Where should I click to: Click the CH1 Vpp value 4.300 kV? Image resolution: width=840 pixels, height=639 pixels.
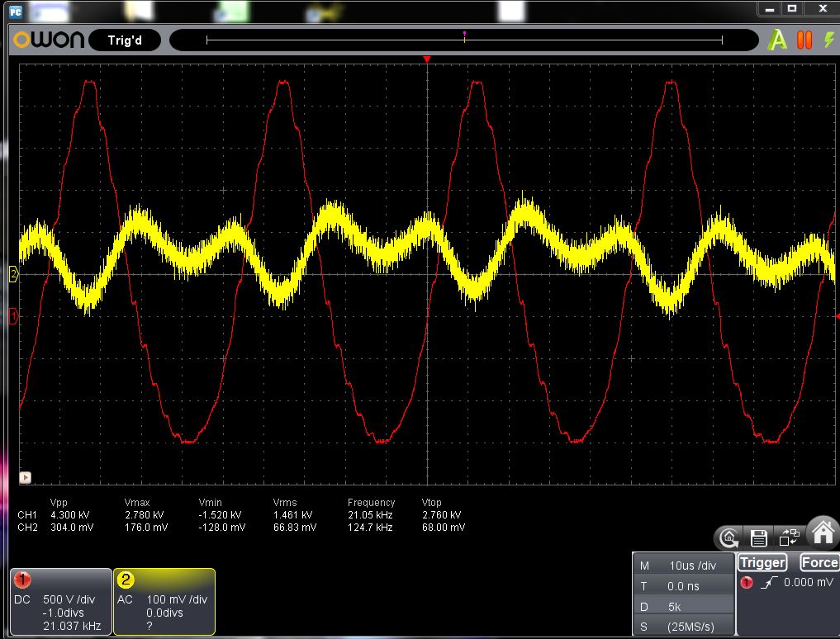tap(69, 514)
